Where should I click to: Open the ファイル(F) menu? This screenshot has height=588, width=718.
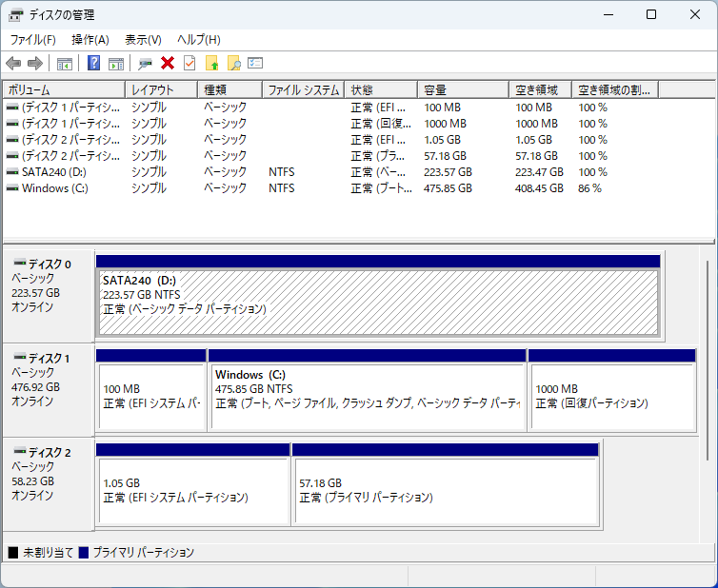(33, 40)
